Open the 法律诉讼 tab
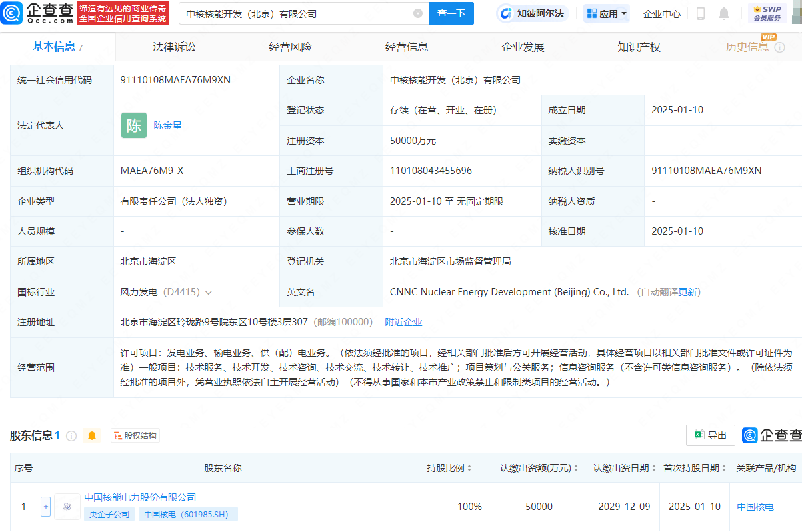802x532 pixels. point(174,47)
